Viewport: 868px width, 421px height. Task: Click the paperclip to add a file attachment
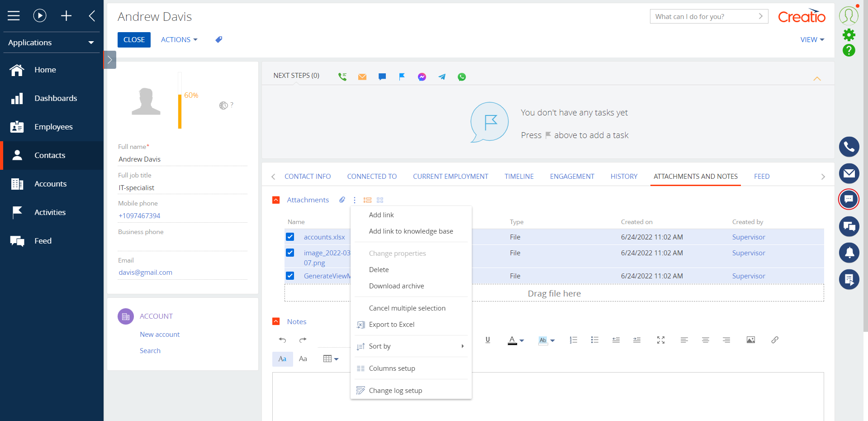pyautogui.click(x=342, y=199)
